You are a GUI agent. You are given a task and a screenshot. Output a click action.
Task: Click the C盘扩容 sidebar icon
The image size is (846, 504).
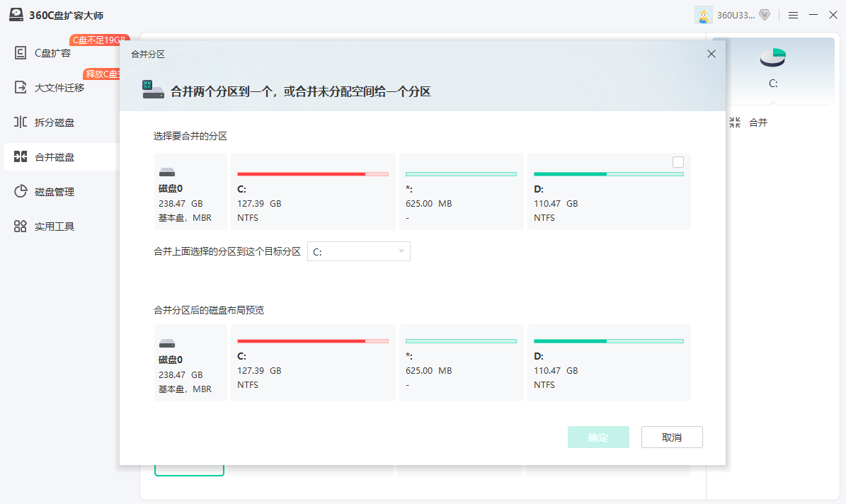(x=21, y=53)
